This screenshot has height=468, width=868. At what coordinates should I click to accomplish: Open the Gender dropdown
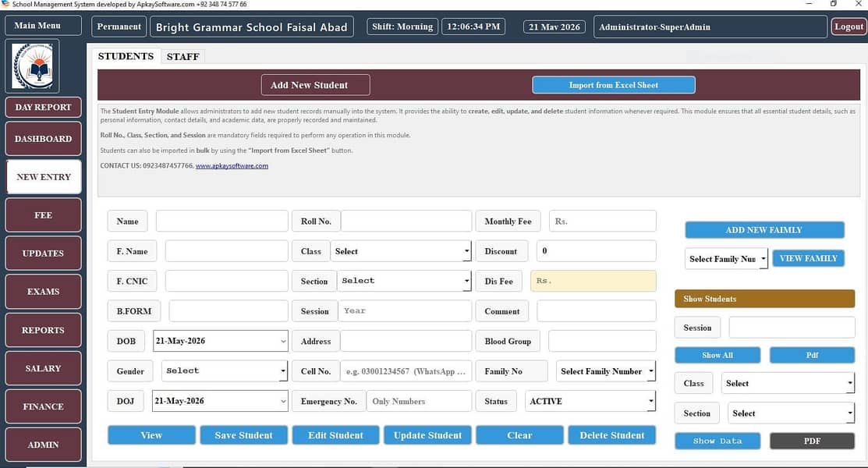pyautogui.click(x=224, y=370)
